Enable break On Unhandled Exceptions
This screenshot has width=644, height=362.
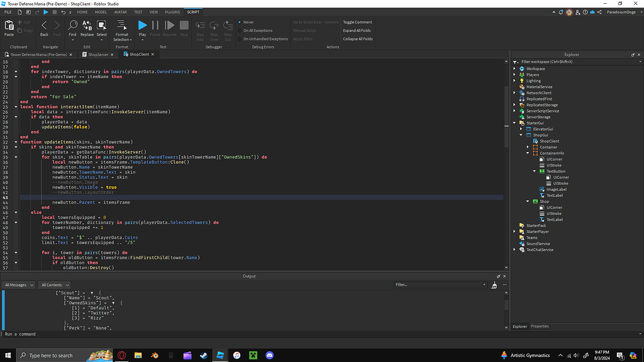264,38
